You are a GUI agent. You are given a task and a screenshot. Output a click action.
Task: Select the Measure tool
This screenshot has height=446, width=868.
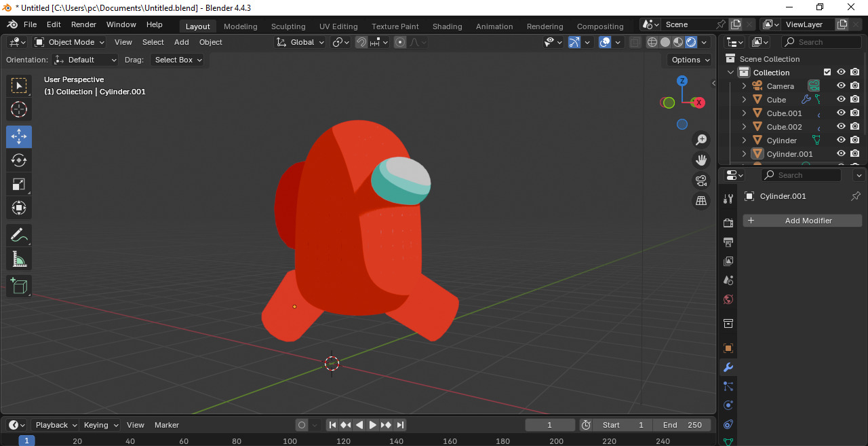19,259
